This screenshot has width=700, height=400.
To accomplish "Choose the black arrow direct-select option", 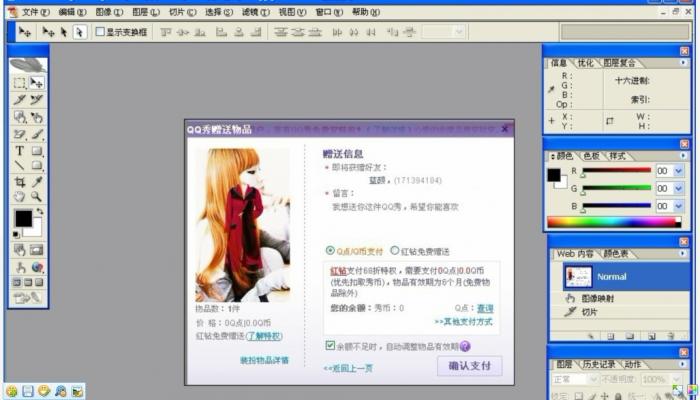I will point(63,32).
